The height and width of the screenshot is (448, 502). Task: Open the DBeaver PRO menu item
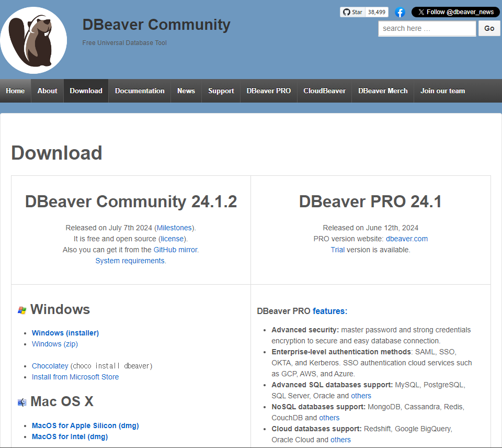(269, 91)
